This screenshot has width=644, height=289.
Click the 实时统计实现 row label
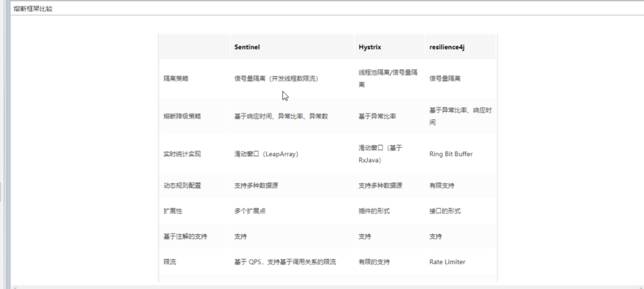(x=182, y=154)
